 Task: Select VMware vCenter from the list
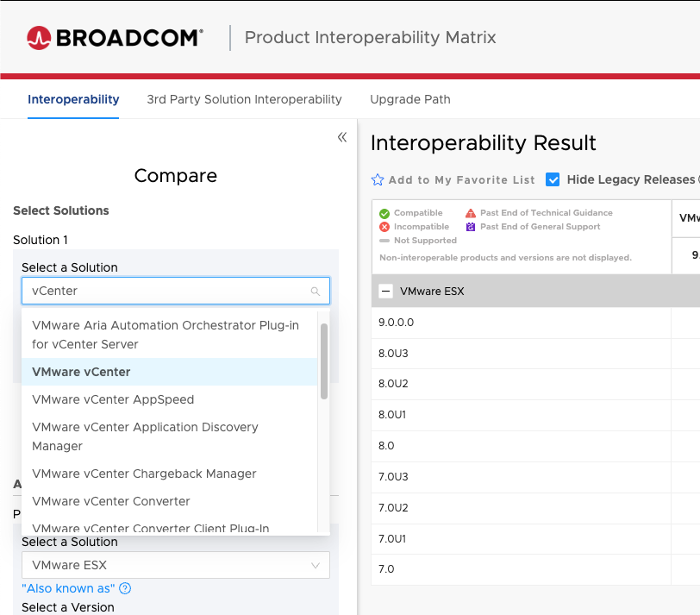(x=81, y=372)
